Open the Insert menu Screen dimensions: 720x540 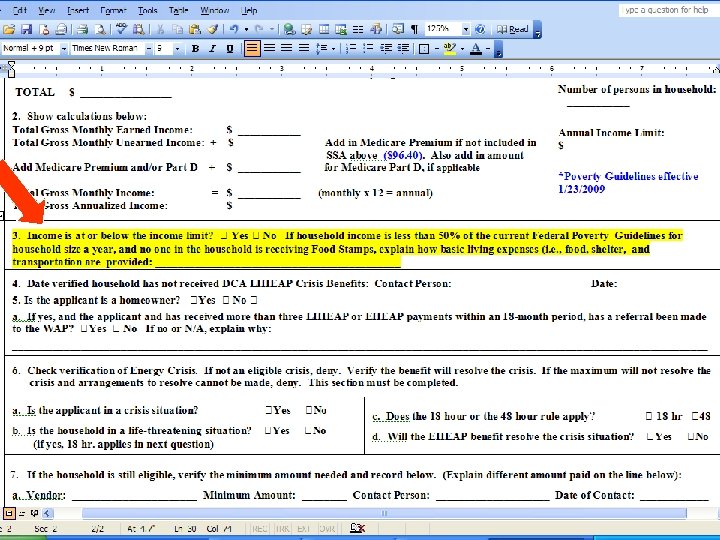(78, 10)
